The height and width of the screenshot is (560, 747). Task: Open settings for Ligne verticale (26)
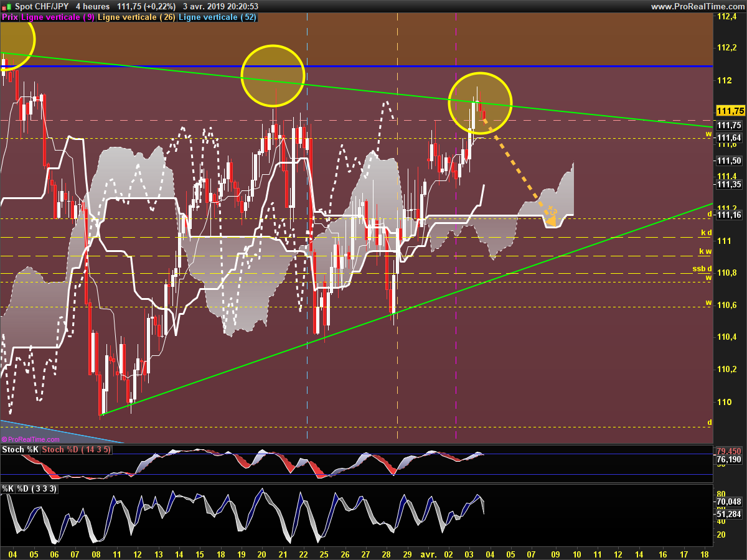tap(138, 17)
